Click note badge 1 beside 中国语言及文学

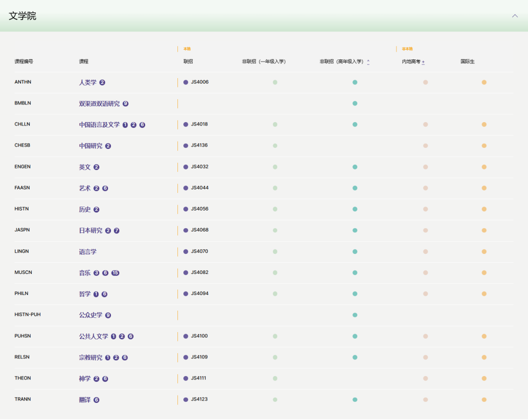(125, 125)
